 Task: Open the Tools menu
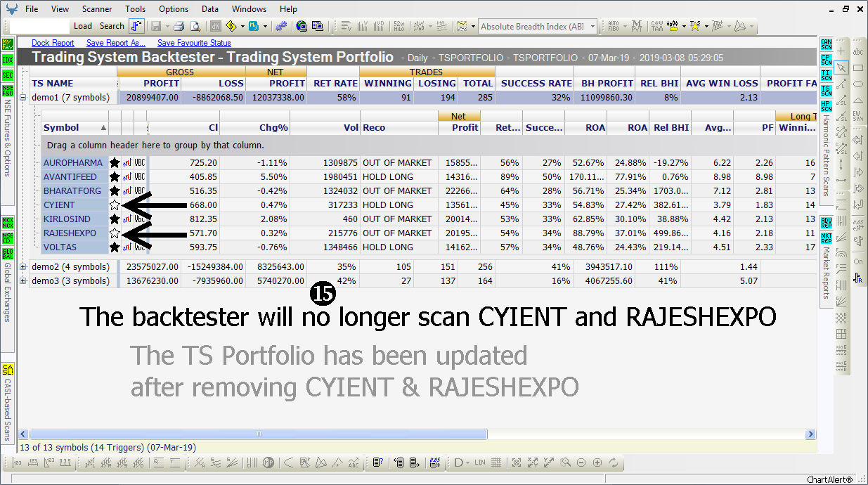coord(136,9)
